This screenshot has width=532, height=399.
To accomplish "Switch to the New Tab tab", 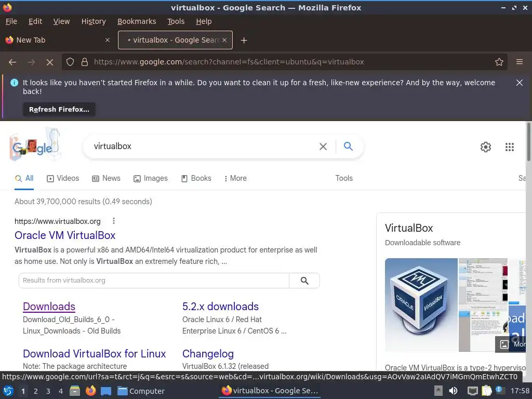I will 58,40.
